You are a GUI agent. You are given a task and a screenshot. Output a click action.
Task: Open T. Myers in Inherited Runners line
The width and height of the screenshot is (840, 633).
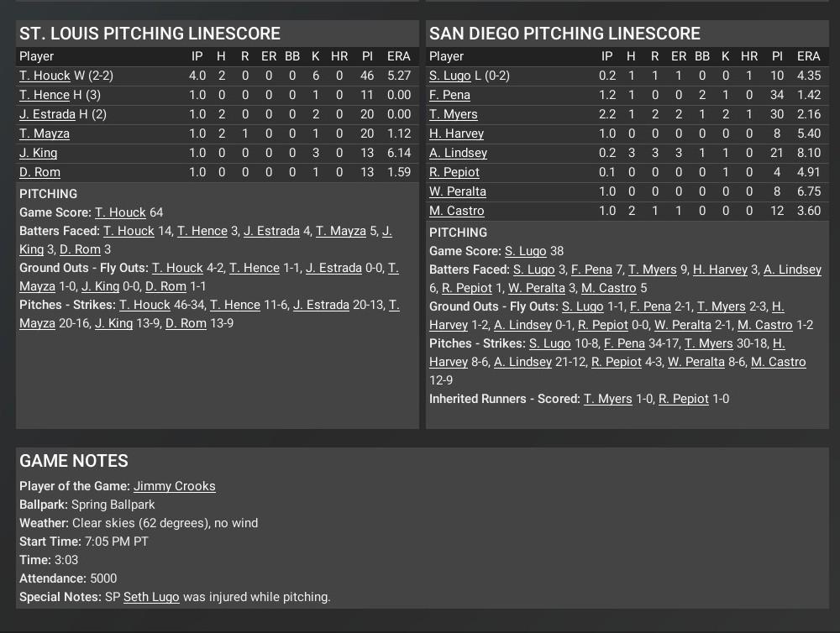(608, 399)
